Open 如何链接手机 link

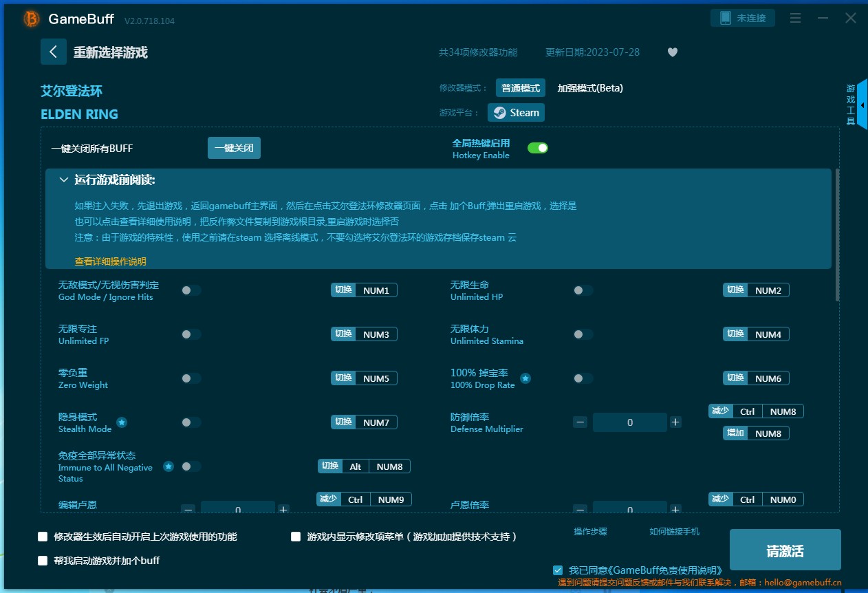(675, 532)
